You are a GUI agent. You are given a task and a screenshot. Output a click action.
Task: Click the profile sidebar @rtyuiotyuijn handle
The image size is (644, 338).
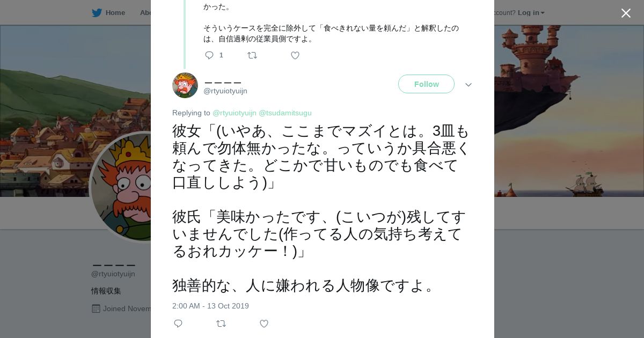113,274
